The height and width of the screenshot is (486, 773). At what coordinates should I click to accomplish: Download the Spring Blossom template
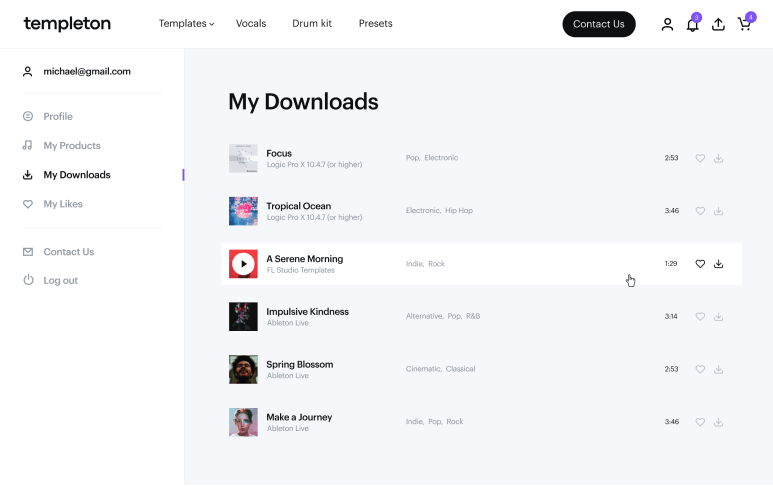pos(718,369)
